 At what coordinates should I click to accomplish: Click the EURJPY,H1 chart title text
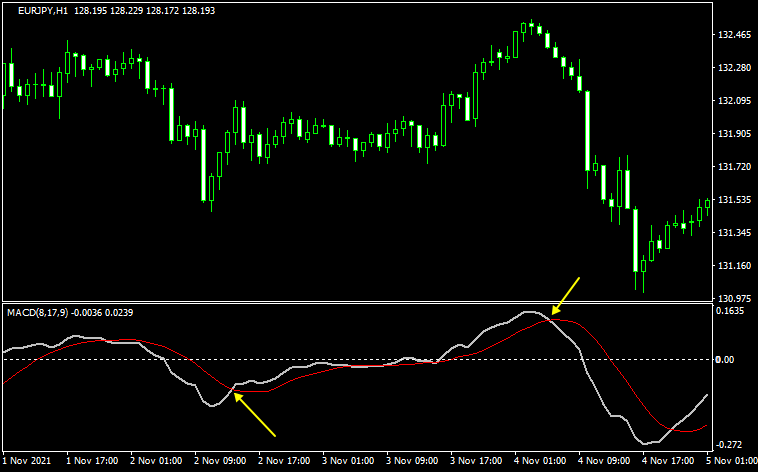(x=45, y=11)
